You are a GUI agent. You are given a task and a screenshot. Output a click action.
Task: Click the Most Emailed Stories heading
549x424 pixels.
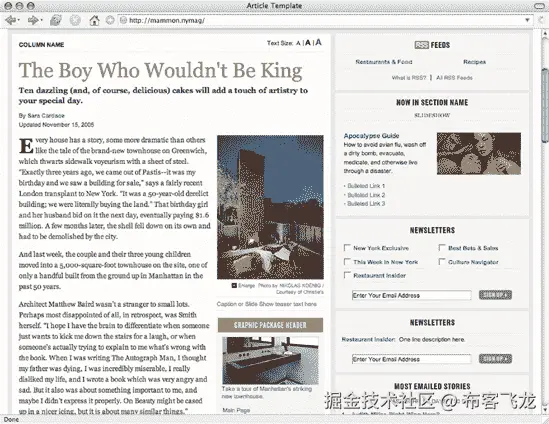pos(432,386)
